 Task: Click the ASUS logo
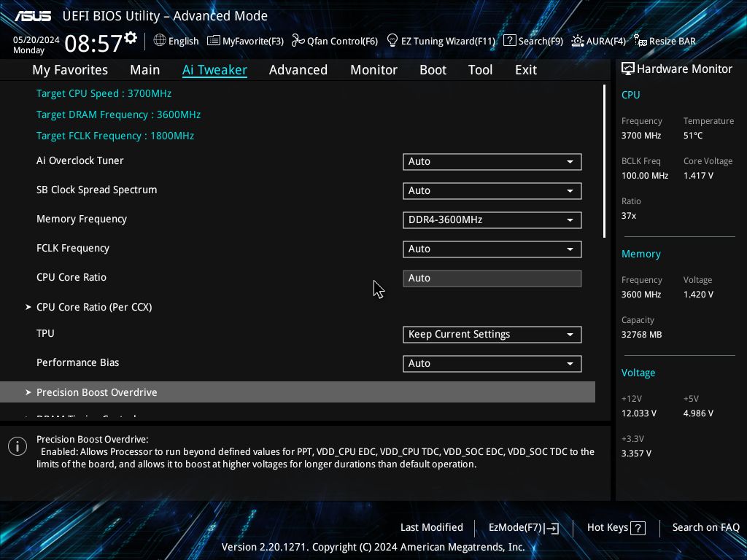(x=33, y=16)
